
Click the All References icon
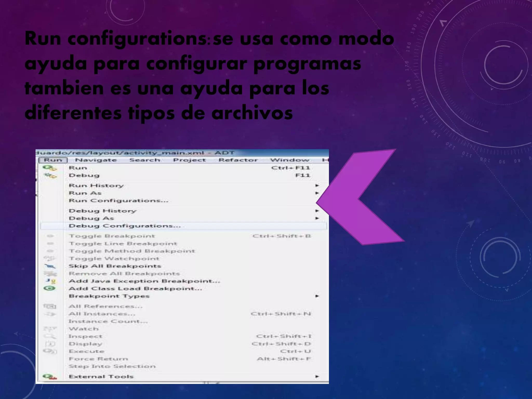(50, 307)
